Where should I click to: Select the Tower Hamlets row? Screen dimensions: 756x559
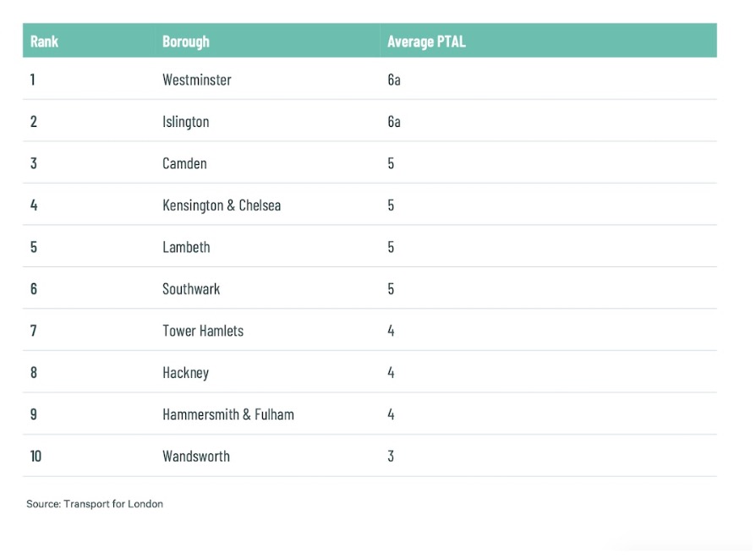(202, 331)
